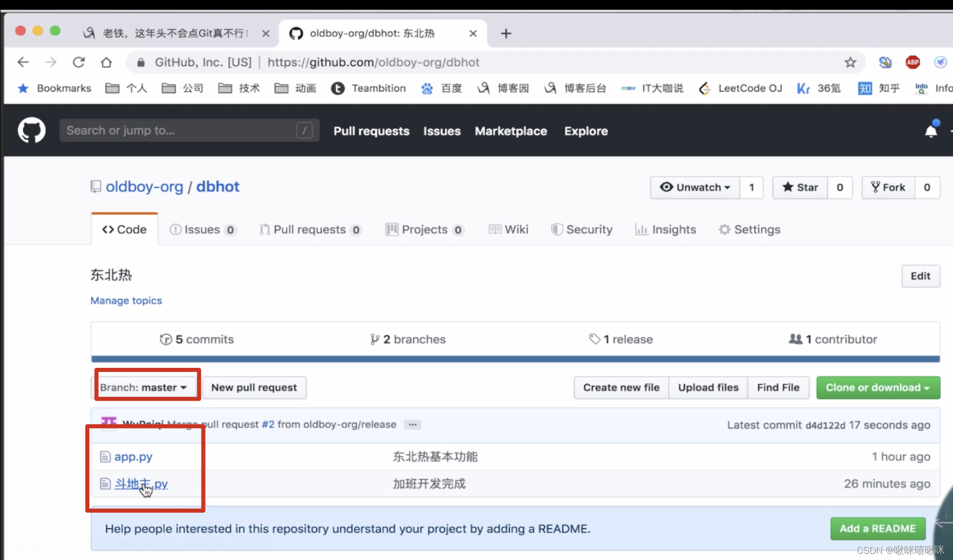Open the Insights tab
Screen dimensions: 953x560
(666, 230)
